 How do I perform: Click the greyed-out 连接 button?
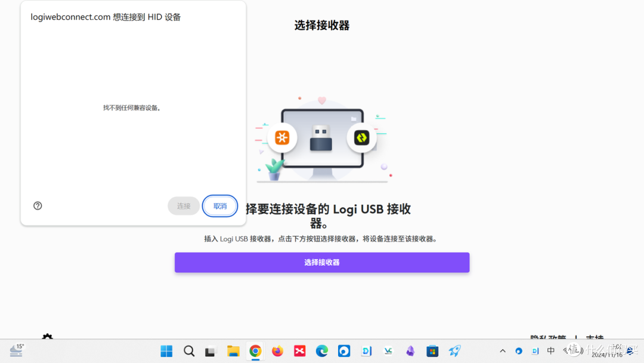[184, 206]
